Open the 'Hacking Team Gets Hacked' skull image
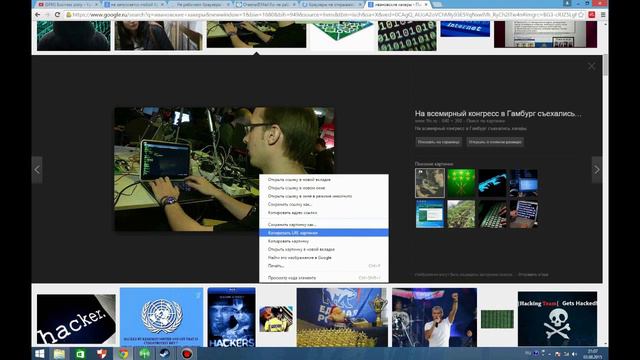The width and height of the screenshot is (640, 360). 557,319
